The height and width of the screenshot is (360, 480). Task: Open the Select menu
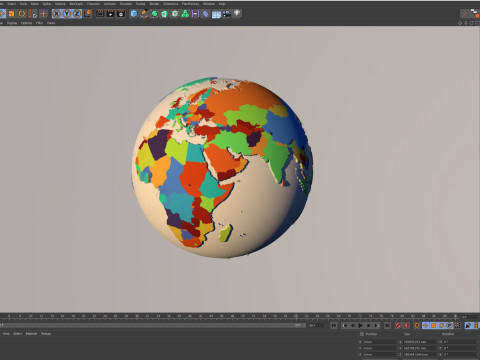click(x=12, y=4)
